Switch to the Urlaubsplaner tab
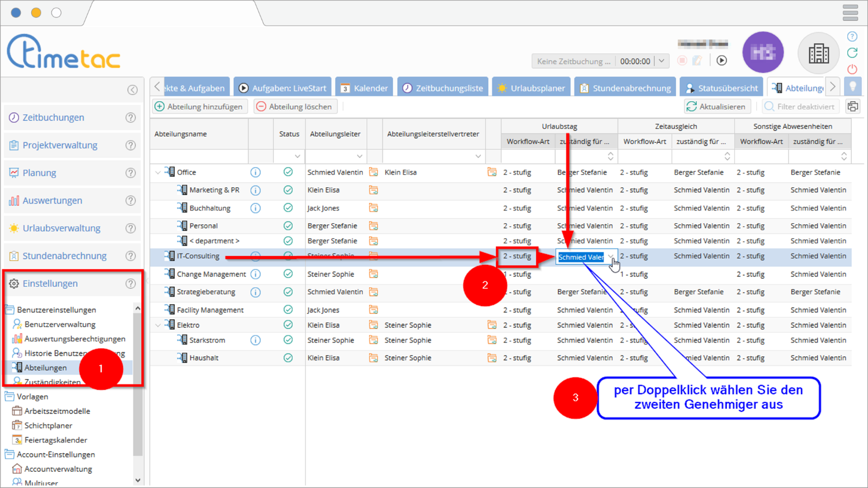Screen dimensions: 868x488 tap(531, 88)
